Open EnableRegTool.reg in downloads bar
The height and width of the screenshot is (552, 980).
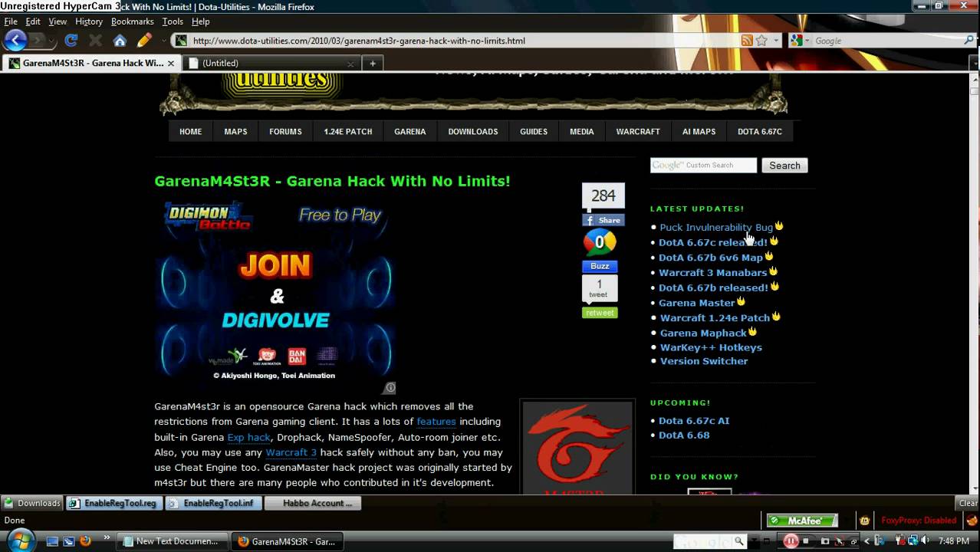click(x=114, y=503)
